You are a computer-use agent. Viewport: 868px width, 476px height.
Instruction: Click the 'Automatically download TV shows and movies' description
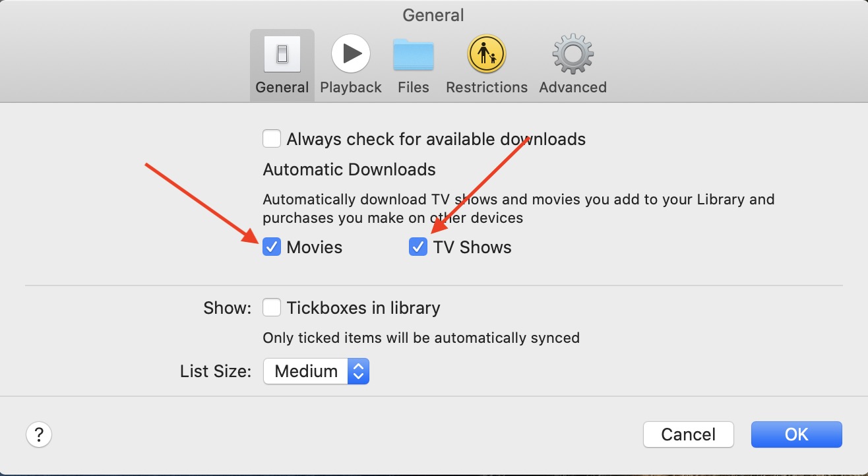click(518, 208)
